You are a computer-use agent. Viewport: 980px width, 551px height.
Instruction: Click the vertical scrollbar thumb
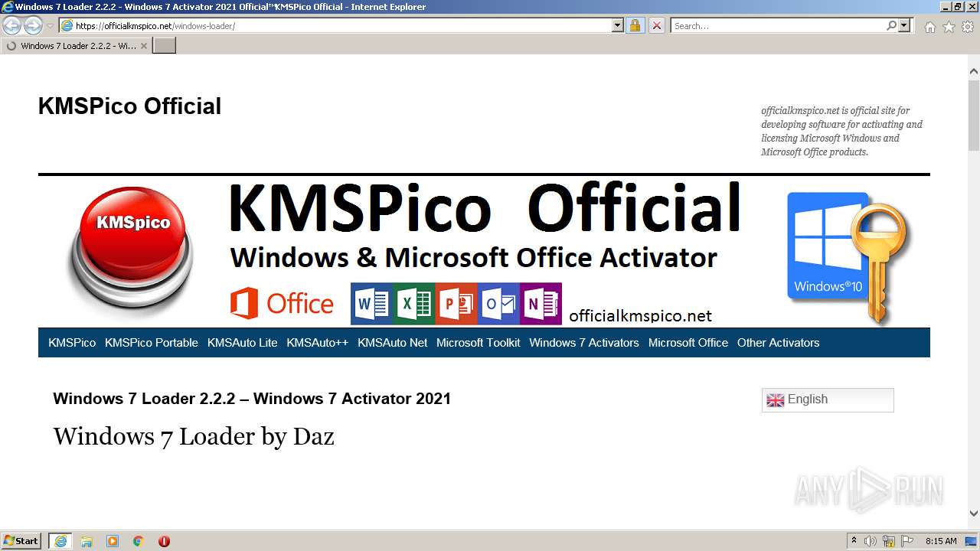click(x=974, y=115)
